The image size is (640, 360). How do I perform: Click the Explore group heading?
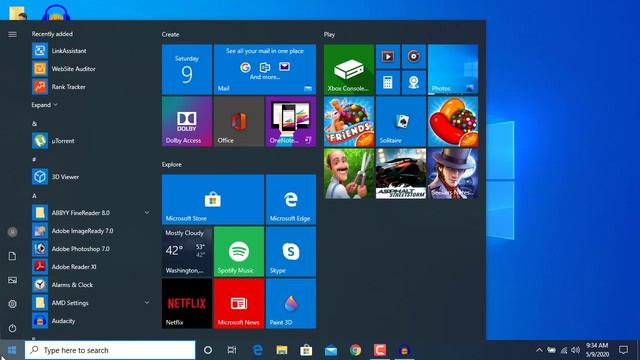pyautogui.click(x=171, y=164)
